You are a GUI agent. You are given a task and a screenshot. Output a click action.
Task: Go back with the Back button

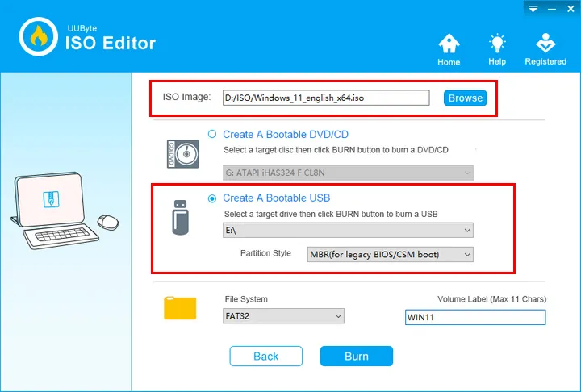[x=265, y=356]
